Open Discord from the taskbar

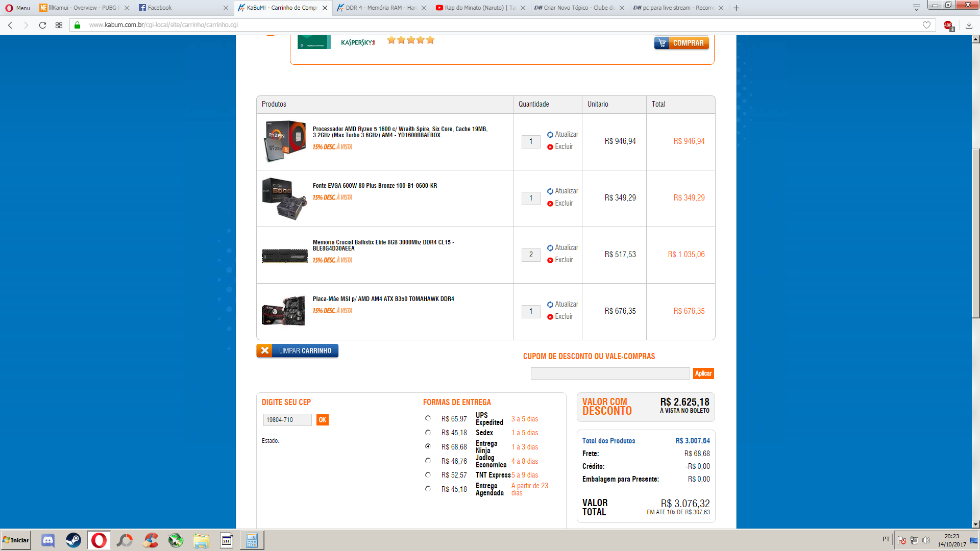48,540
